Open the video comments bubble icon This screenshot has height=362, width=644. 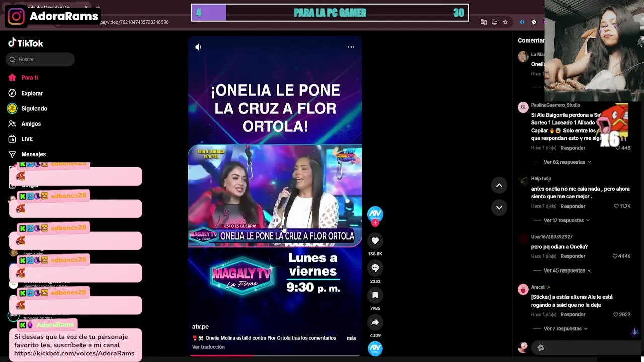(x=375, y=268)
